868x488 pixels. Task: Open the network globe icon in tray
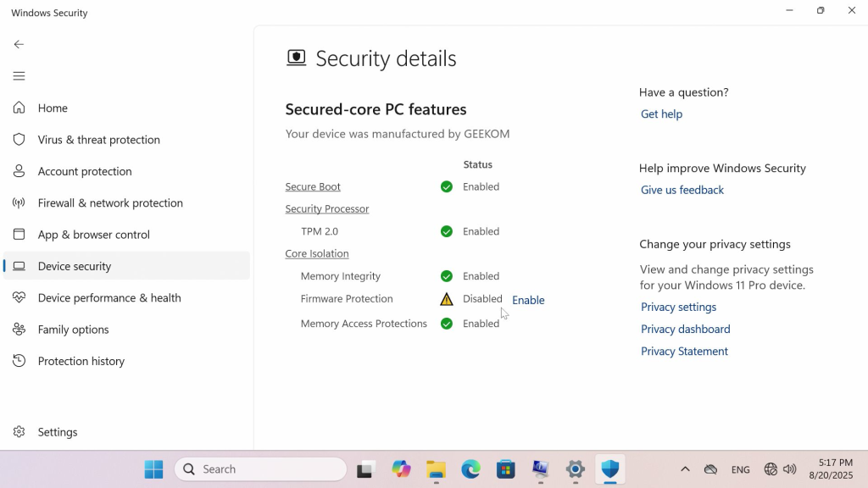(x=771, y=469)
